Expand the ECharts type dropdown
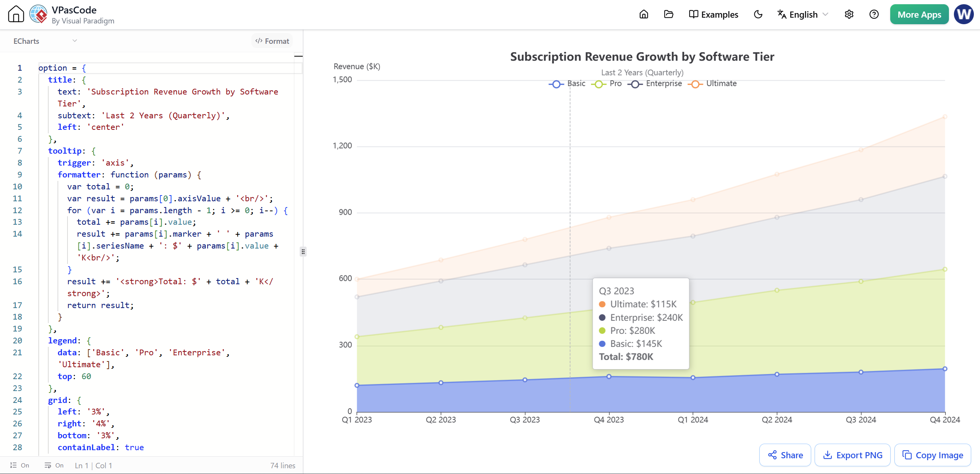The height and width of the screenshot is (474, 980). [x=45, y=41]
